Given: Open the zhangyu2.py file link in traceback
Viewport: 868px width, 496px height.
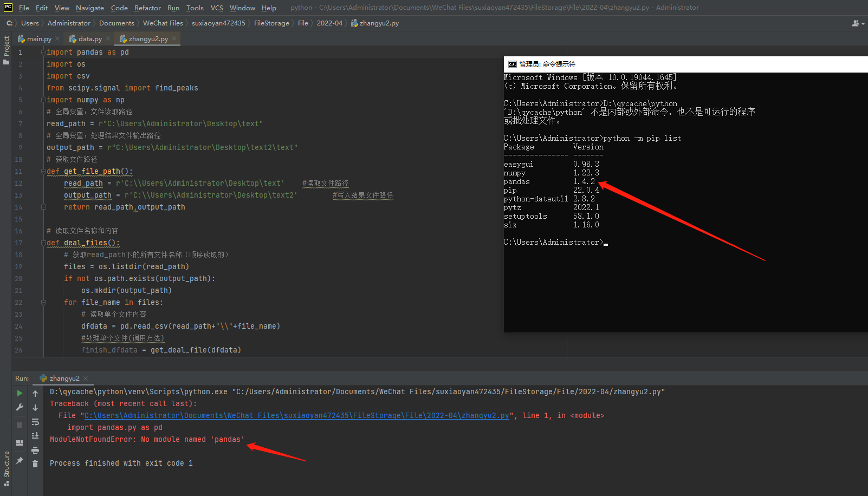Looking at the screenshot, I should point(296,415).
